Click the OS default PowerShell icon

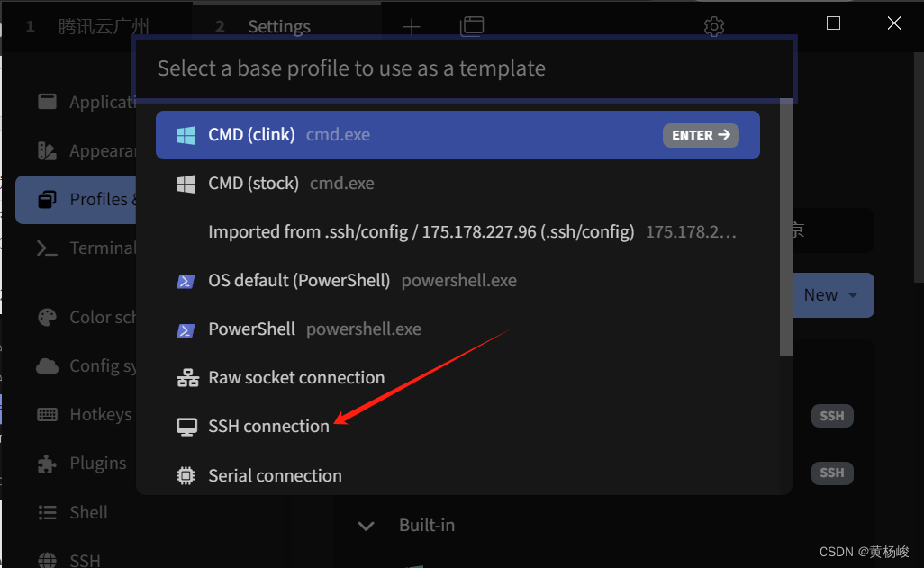(x=186, y=281)
